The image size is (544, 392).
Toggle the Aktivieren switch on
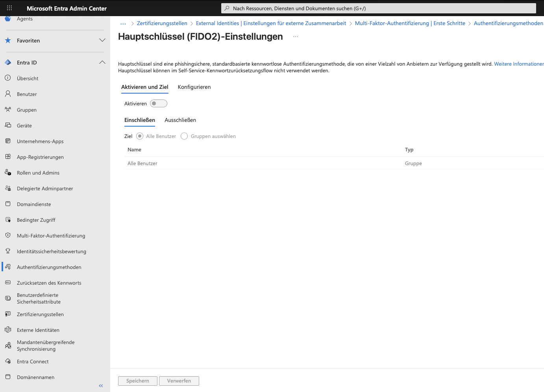point(158,103)
